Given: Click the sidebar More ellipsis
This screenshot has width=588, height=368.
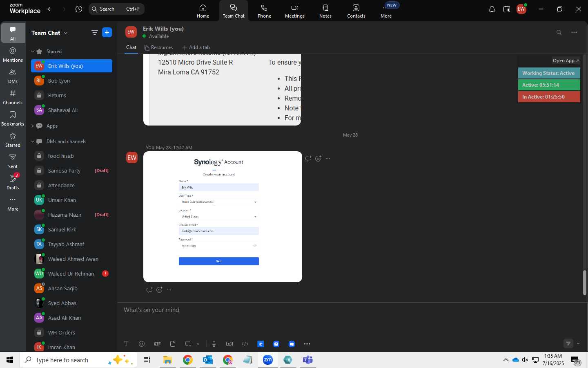Looking at the screenshot, I should [x=13, y=204].
